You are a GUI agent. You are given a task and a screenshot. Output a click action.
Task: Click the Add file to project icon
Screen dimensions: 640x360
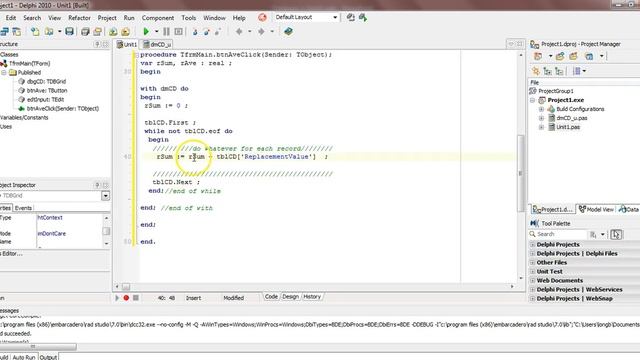click(x=113, y=31)
